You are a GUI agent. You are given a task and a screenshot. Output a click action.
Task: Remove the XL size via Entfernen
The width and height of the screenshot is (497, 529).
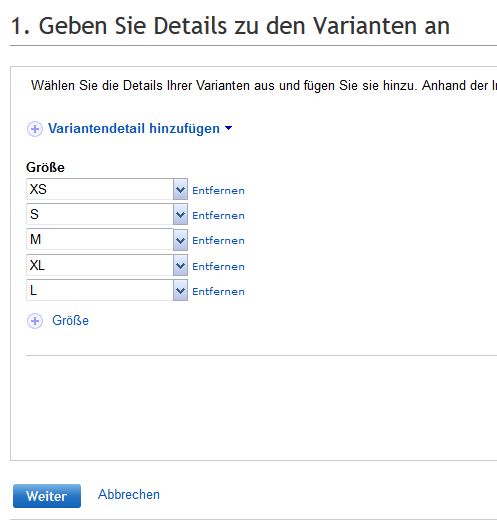coord(218,267)
